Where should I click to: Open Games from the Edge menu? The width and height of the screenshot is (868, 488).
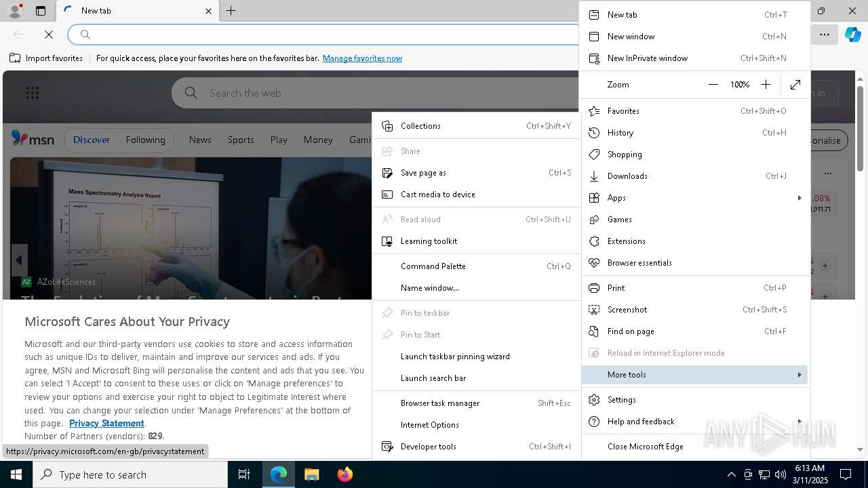694,220
